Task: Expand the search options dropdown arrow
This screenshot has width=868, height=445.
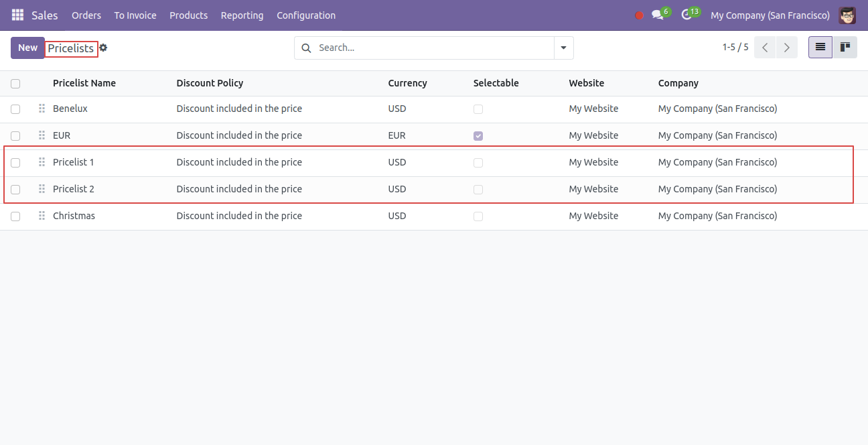Action: pyautogui.click(x=563, y=48)
